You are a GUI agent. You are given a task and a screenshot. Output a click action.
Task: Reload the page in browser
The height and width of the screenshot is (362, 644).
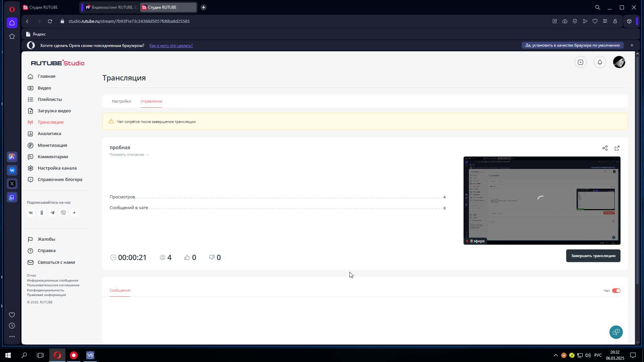(50, 21)
